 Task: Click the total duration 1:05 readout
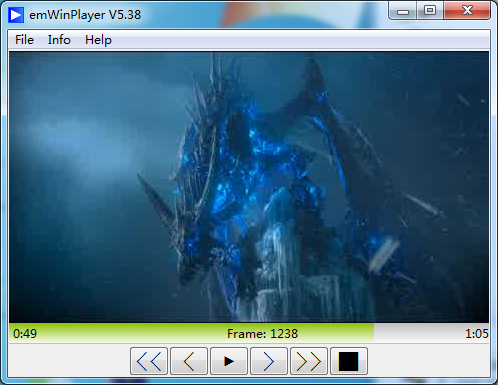pyautogui.click(x=477, y=334)
